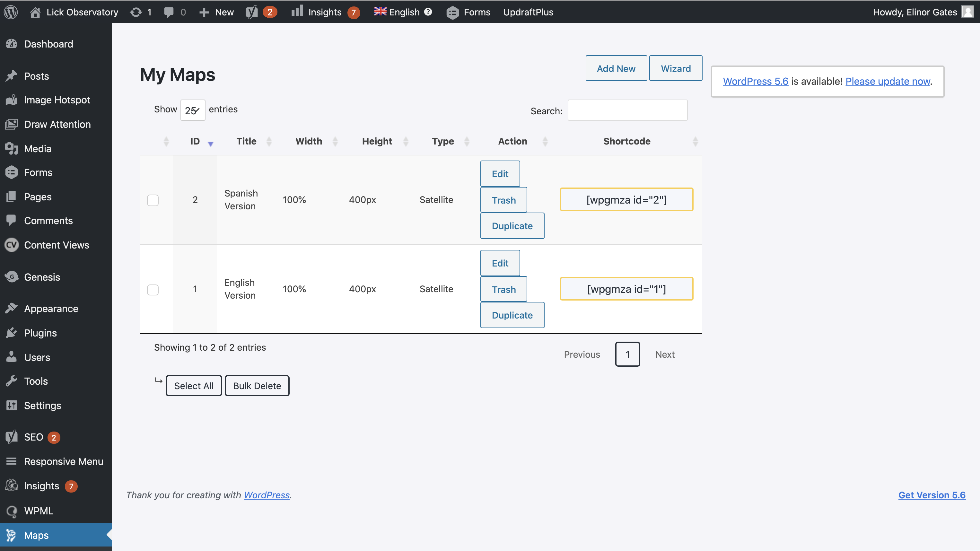Click the Draw Attention icon in sidebar
The width and height of the screenshot is (980, 551).
(x=12, y=124)
